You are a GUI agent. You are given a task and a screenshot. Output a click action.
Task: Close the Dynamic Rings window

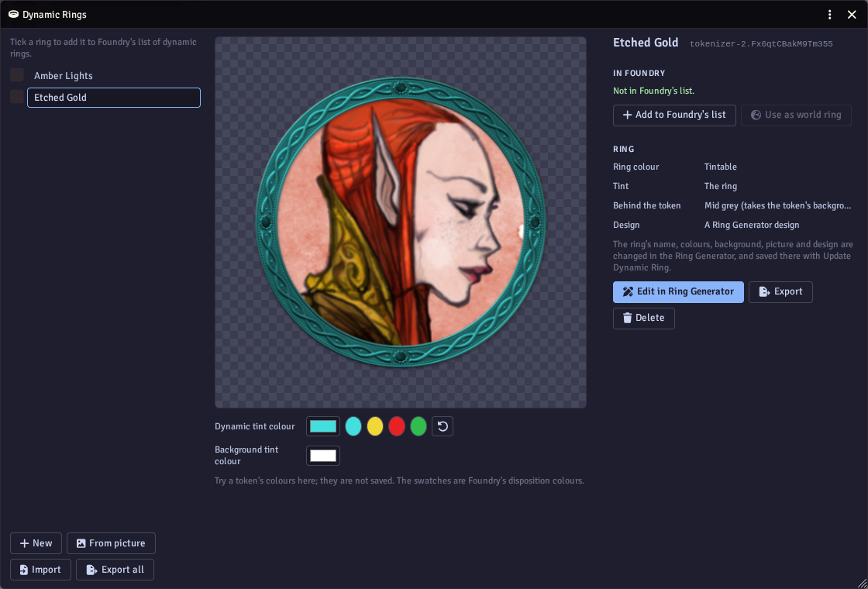pos(852,15)
